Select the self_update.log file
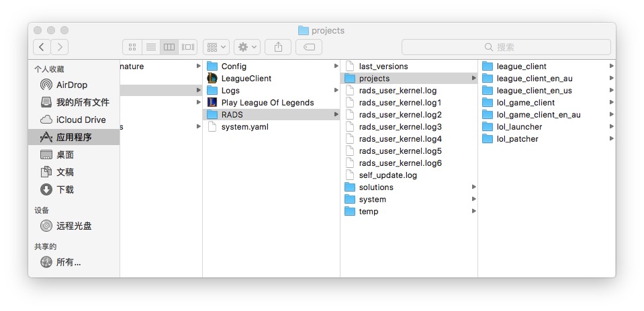Screen dimensions: 644x311 (x=409, y=175)
